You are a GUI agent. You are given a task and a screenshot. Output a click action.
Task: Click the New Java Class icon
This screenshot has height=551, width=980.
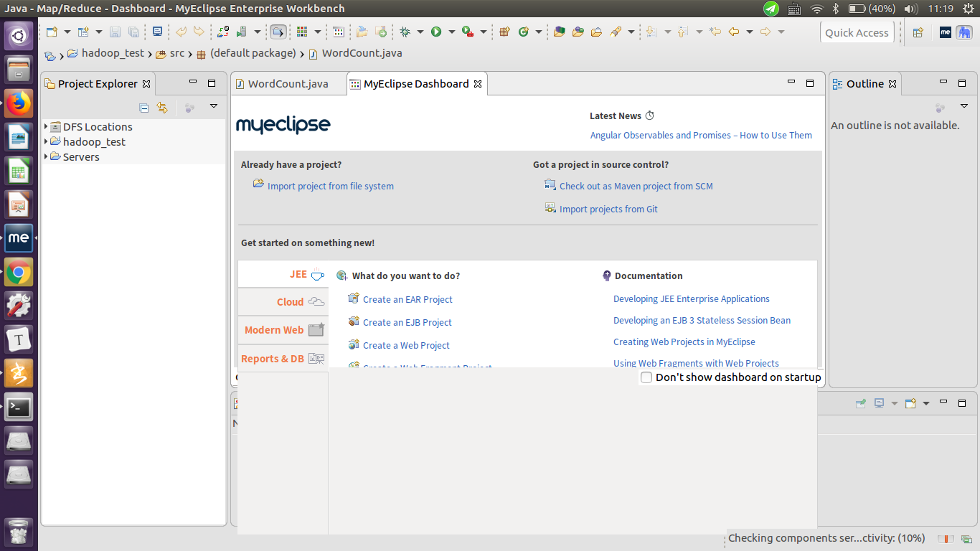[523, 32]
